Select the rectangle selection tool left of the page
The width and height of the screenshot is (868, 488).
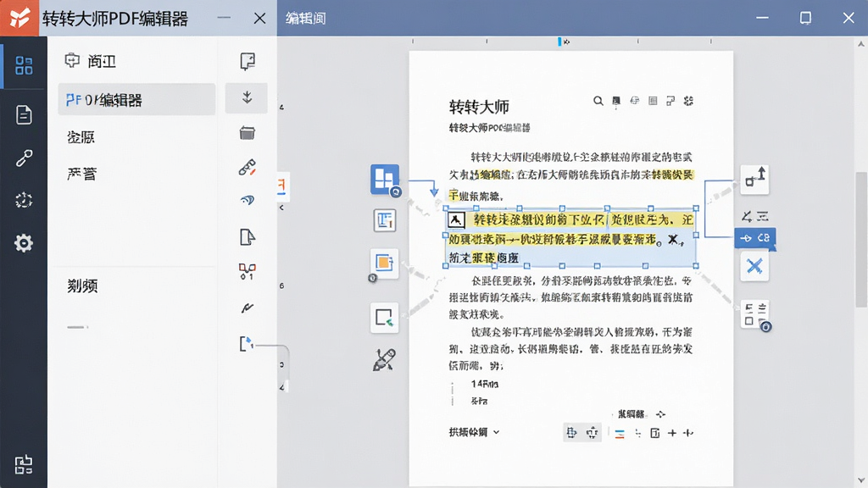384,318
